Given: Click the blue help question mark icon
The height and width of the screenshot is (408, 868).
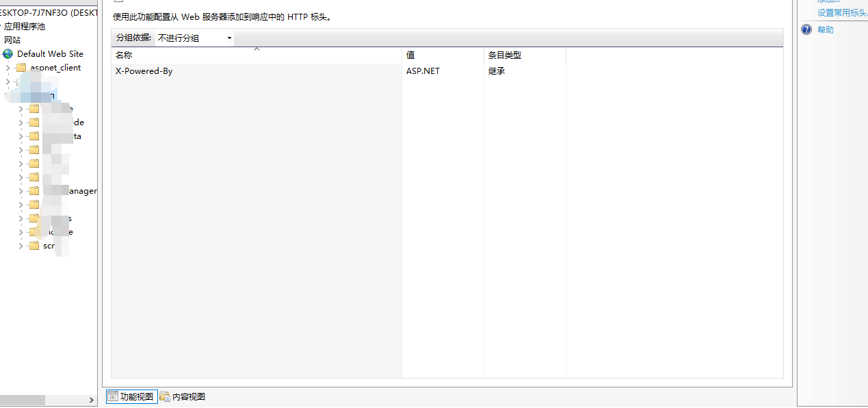Looking at the screenshot, I should (x=806, y=29).
